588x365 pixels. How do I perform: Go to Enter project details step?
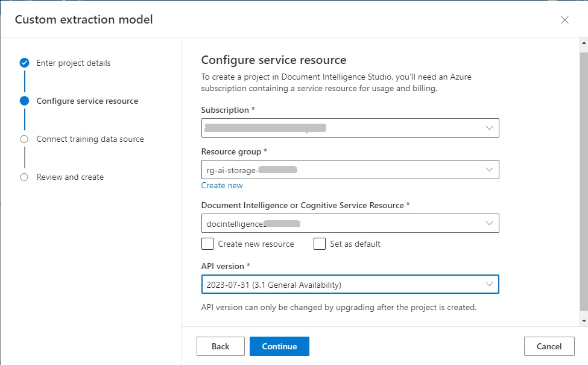[74, 63]
